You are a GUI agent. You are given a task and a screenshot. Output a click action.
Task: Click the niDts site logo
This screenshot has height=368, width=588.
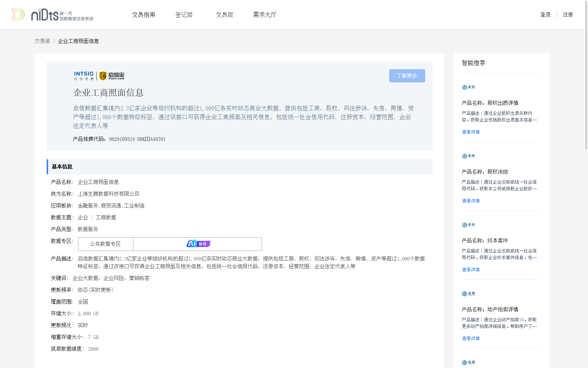(x=52, y=15)
